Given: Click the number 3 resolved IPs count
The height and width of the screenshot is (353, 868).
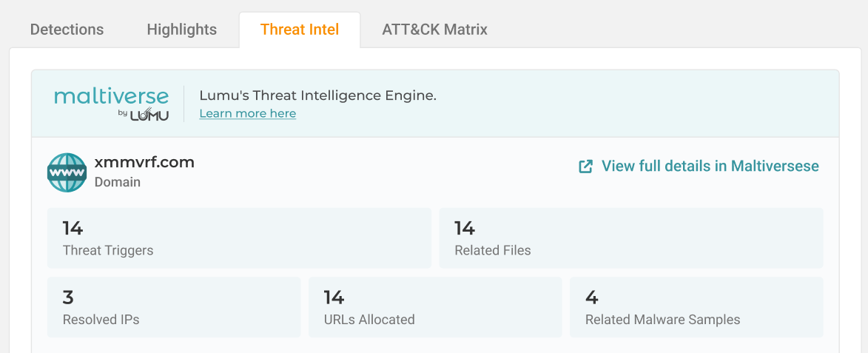Looking at the screenshot, I should pyautogui.click(x=68, y=297).
